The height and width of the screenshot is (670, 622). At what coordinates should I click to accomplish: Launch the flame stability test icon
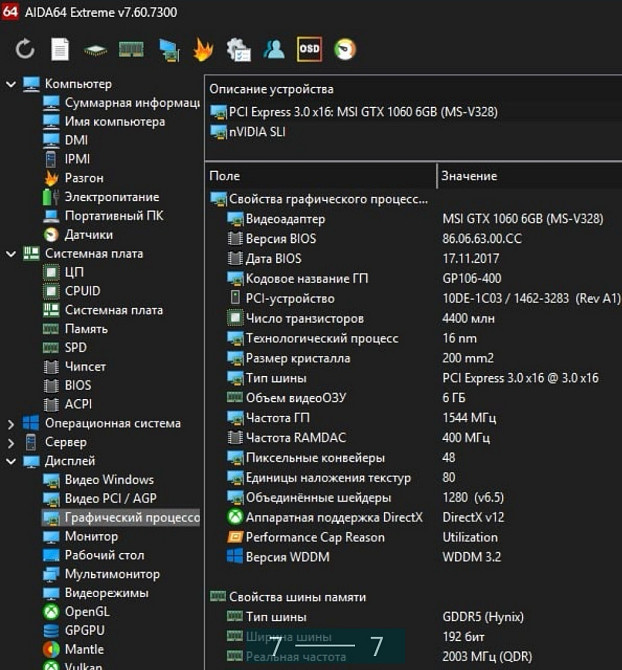203,50
